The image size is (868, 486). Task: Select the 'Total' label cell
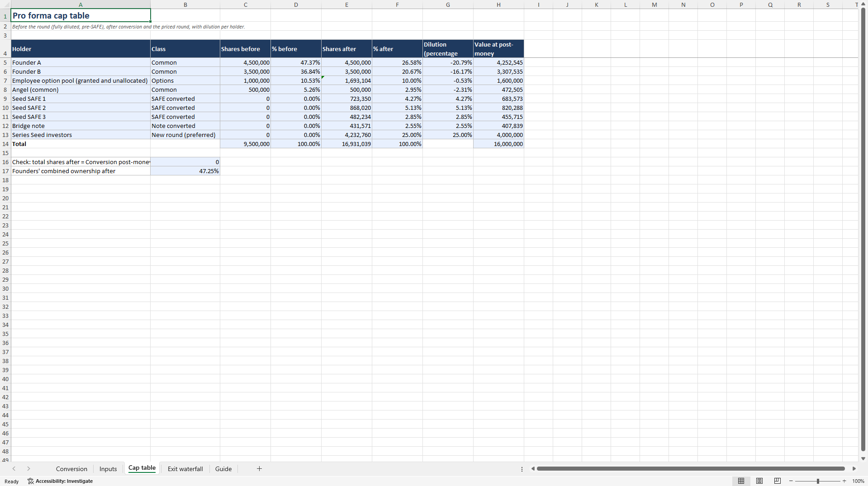click(81, 144)
